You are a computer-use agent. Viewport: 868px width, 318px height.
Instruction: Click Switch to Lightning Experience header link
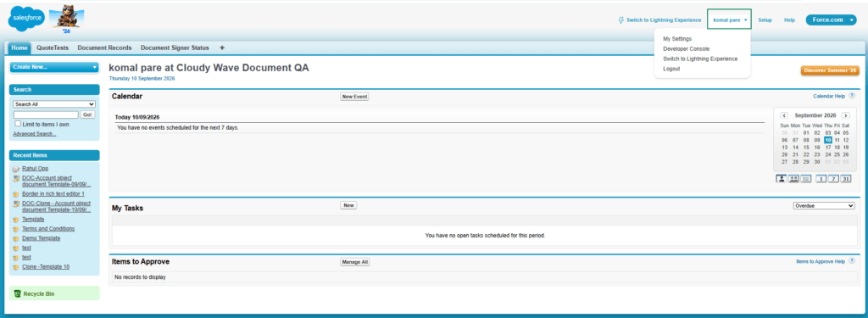click(x=664, y=20)
